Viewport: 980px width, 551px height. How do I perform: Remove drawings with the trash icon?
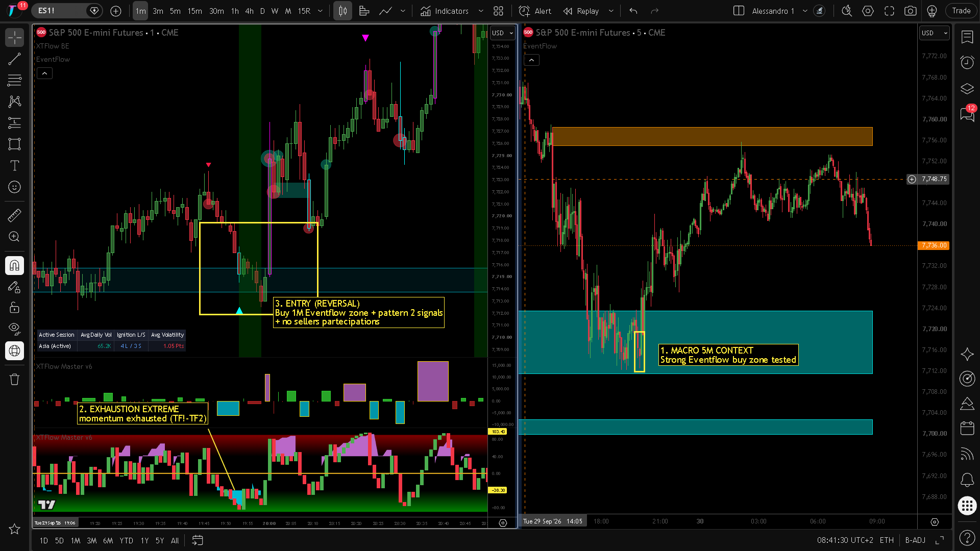[x=14, y=379]
